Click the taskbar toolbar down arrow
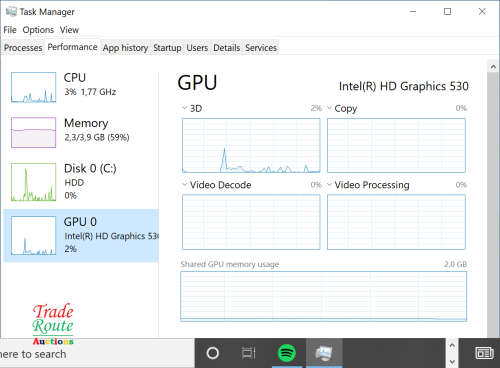 452,361
